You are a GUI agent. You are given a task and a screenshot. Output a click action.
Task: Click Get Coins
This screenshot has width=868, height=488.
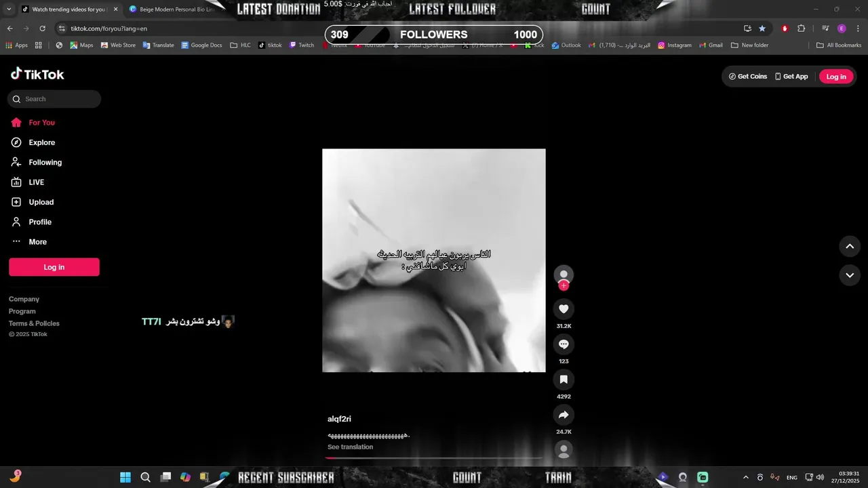tap(748, 77)
